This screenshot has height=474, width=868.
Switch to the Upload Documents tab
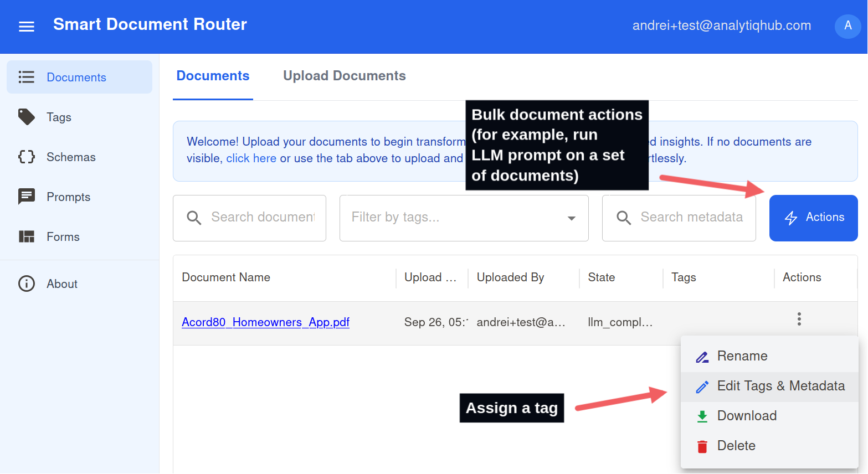click(x=344, y=76)
